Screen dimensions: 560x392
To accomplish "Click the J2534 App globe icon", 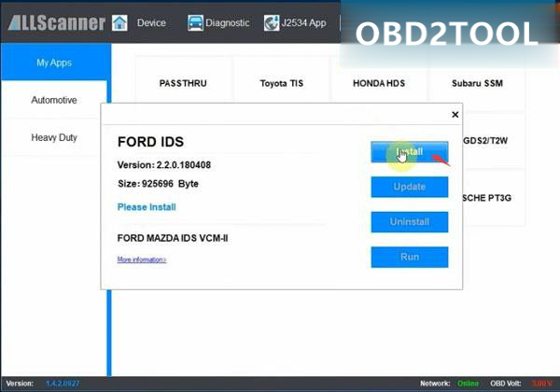I will pos(271,22).
